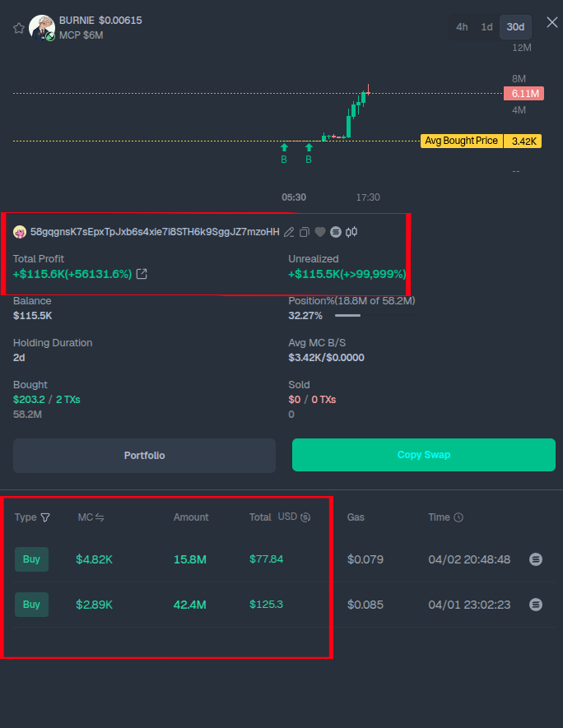The image size is (563, 728).
Task: Click the second green B buy marker
Action: pos(309,154)
